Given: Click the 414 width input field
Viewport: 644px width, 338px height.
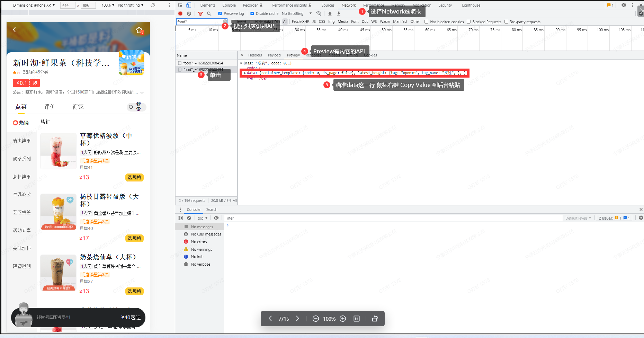Looking at the screenshot, I should point(68,5).
